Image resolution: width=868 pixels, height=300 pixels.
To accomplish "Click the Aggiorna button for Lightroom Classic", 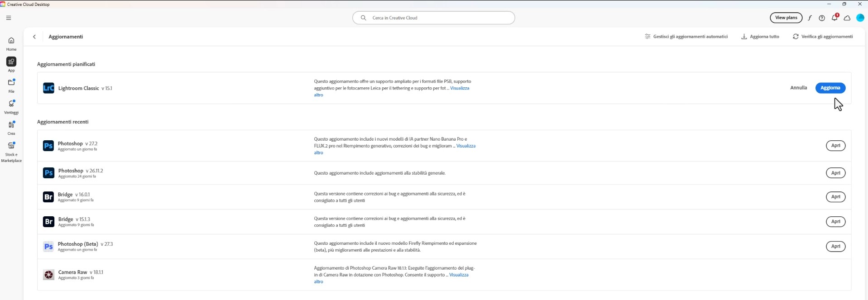I will (830, 88).
